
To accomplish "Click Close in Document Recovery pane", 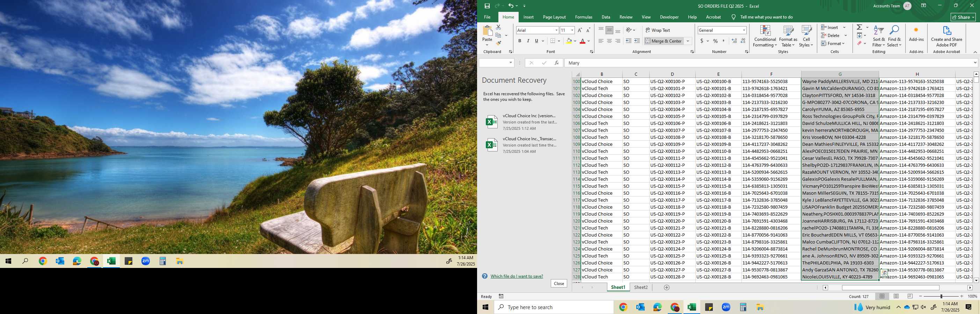I will point(559,284).
